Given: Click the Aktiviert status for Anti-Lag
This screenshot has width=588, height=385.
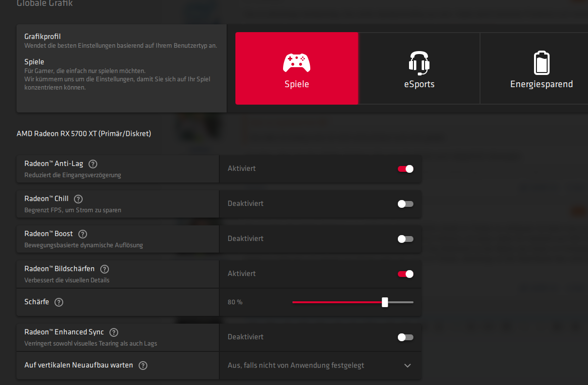Looking at the screenshot, I should [x=242, y=168].
